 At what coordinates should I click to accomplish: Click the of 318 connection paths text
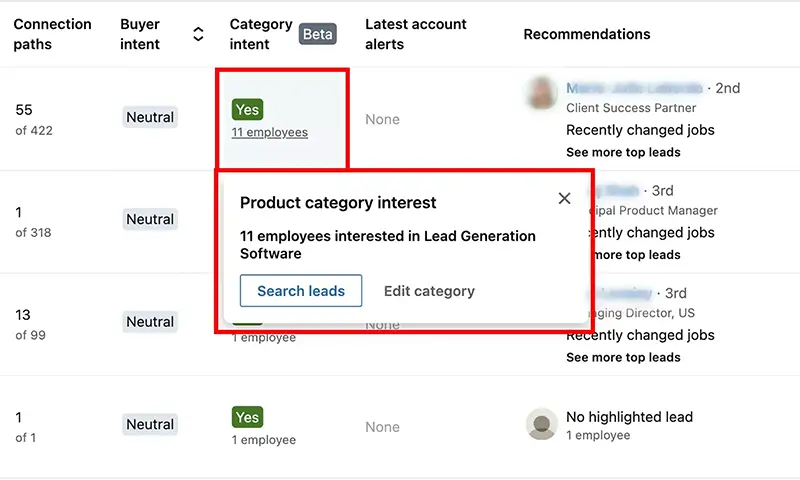[33, 233]
